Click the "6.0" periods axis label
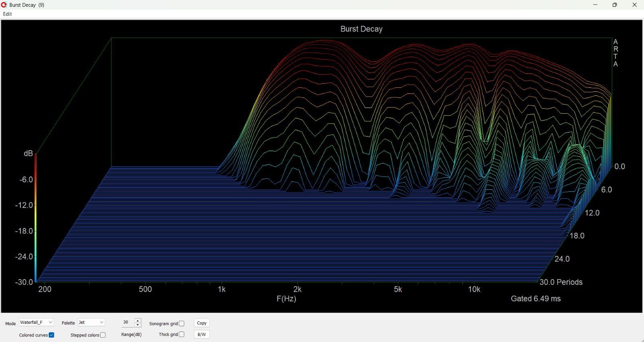Screen dimensions: 644x342 point(607,190)
